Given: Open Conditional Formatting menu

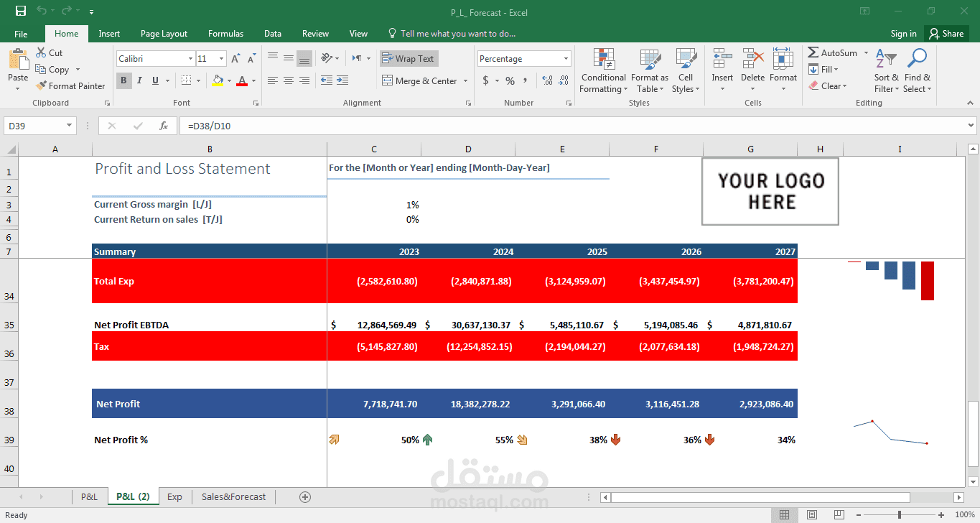Looking at the screenshot, I should click(x=603, y=70).
